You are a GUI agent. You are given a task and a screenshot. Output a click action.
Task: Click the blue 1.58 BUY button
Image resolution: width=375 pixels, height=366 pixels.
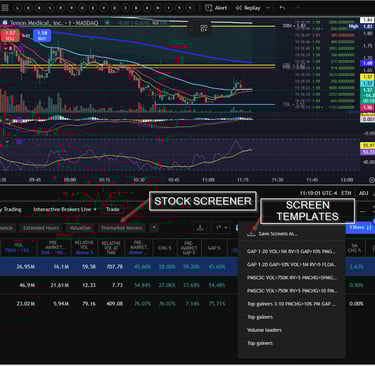click(x=42, y=35)
